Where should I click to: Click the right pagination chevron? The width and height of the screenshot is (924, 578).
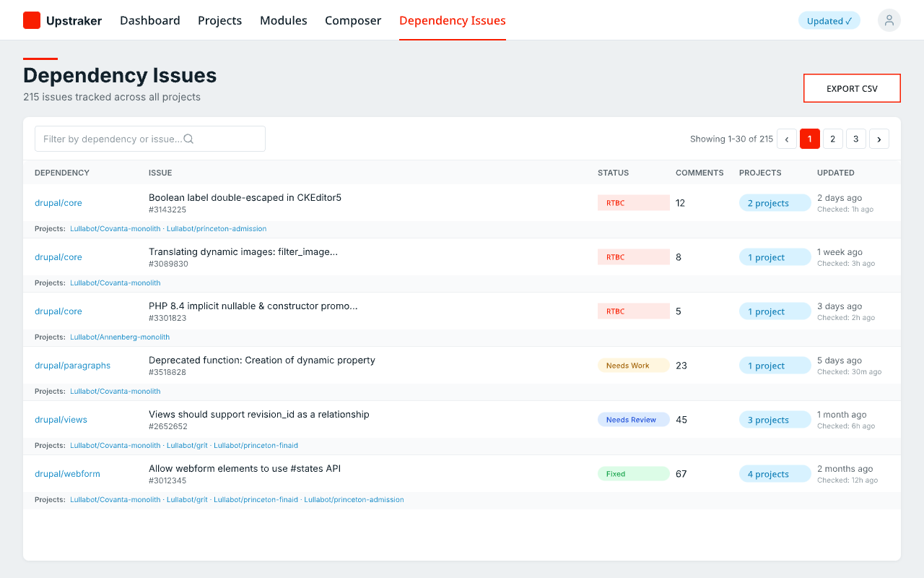tap(879, 139)
